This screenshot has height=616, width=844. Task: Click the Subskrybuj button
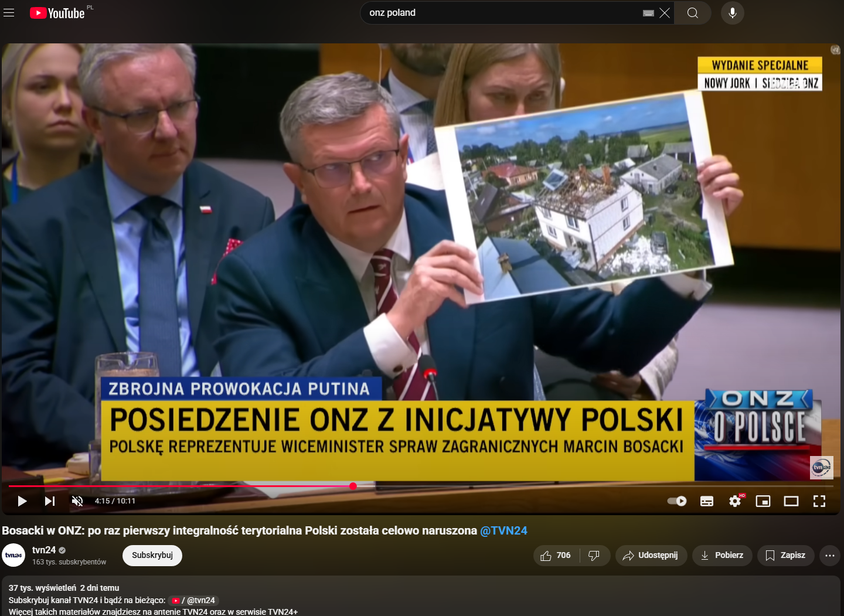152,556
